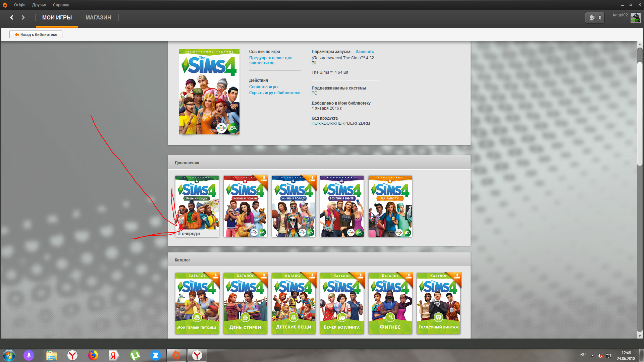Open Свойства игры link
The image size is (644, 362).
click(264, 87)
